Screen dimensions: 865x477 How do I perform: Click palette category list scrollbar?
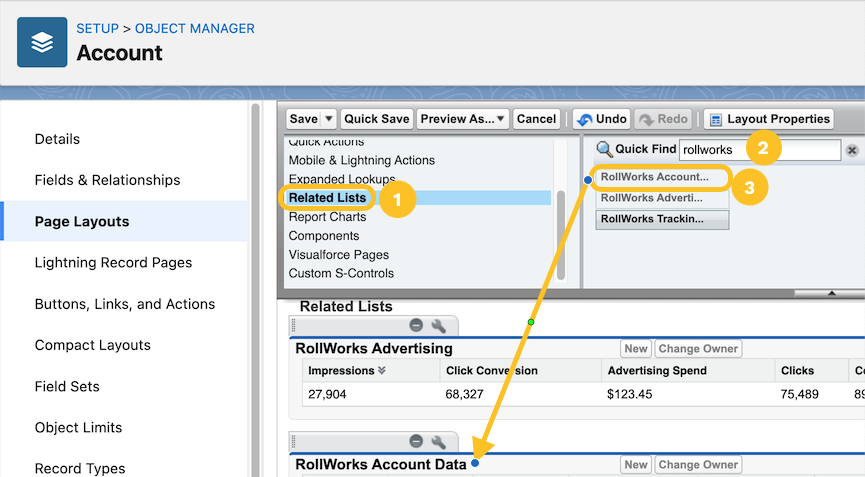click(561, 235)
